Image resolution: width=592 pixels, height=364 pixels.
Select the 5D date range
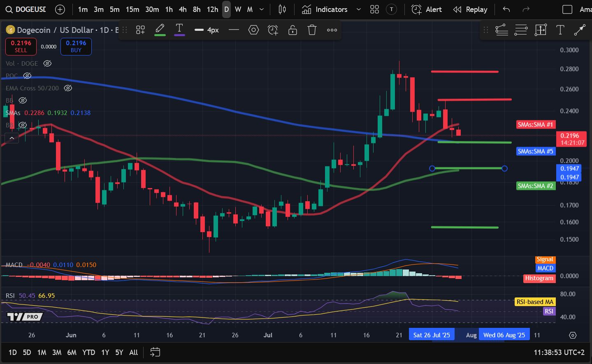[x=27, y=352]
